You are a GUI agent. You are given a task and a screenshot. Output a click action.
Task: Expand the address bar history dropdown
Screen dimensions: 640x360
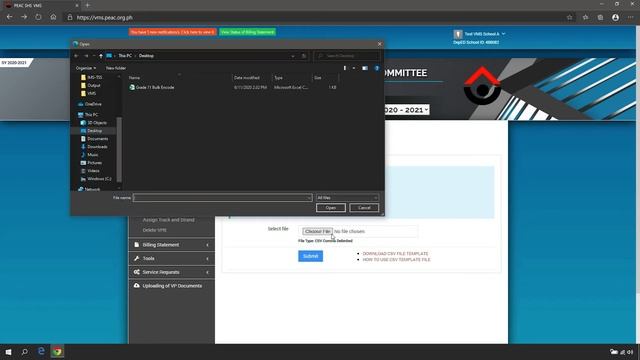coord(293,56)
